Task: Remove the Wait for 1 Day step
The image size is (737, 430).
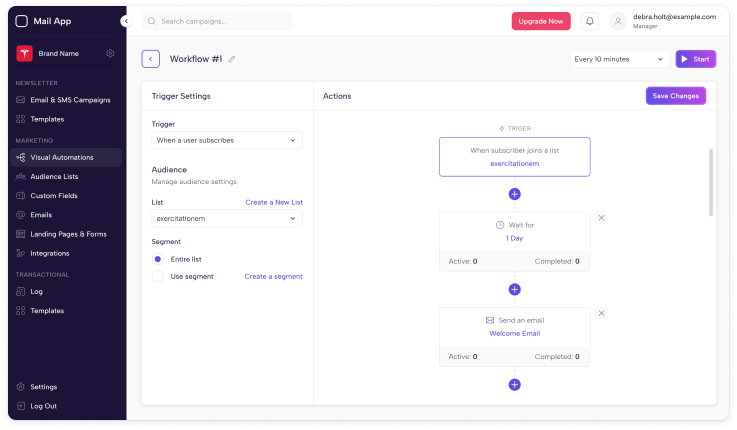Action: point(601,218)
